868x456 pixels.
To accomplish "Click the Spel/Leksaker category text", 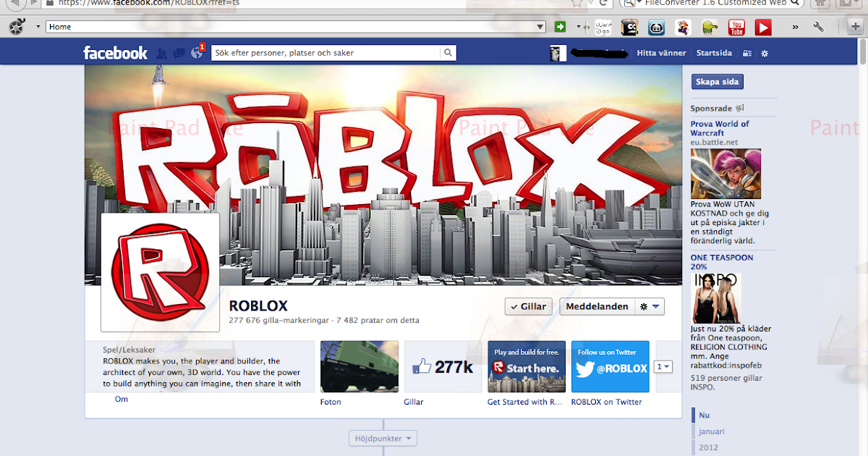I will click(x=129, y=350).
